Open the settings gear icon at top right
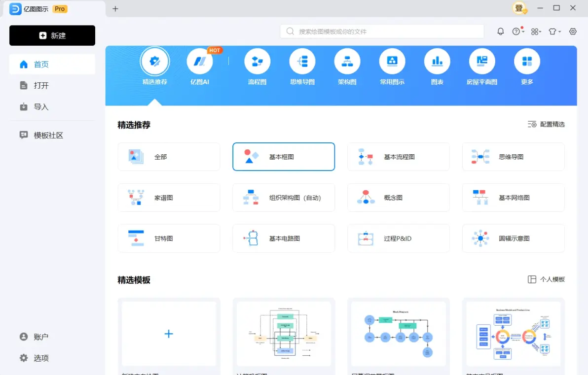 (x=573, y=32)
